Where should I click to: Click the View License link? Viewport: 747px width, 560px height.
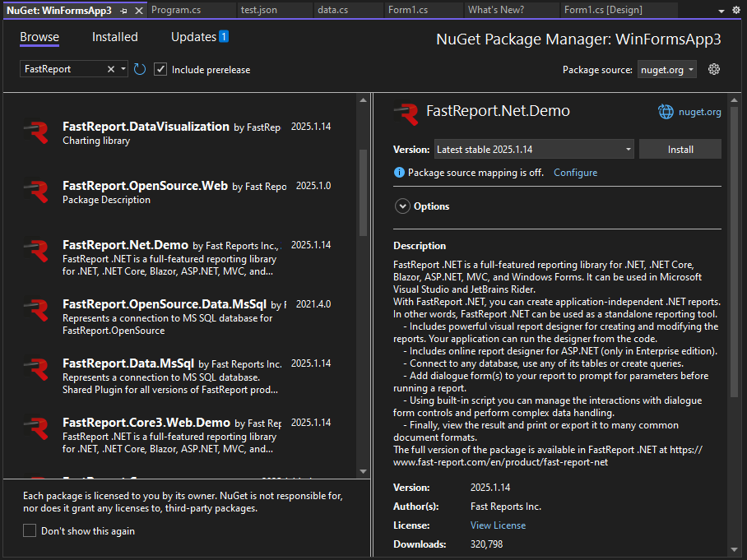(x=498, y=525)
